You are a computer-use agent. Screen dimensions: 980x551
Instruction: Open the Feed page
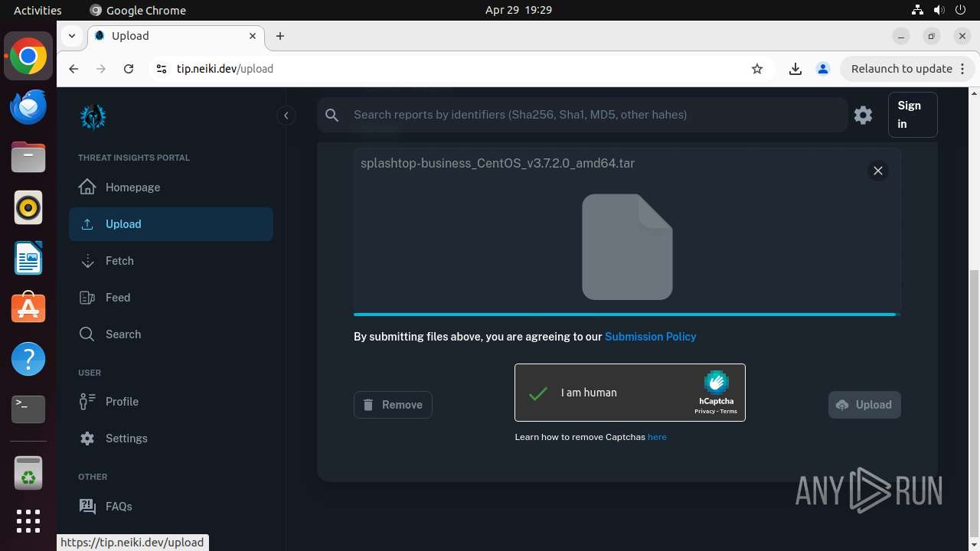pos(171,298)
